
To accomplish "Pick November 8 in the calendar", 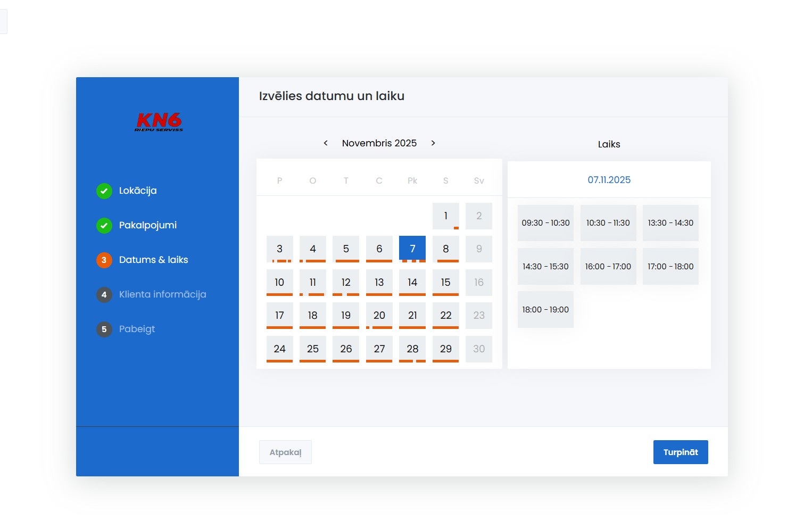I will point(446,249).
